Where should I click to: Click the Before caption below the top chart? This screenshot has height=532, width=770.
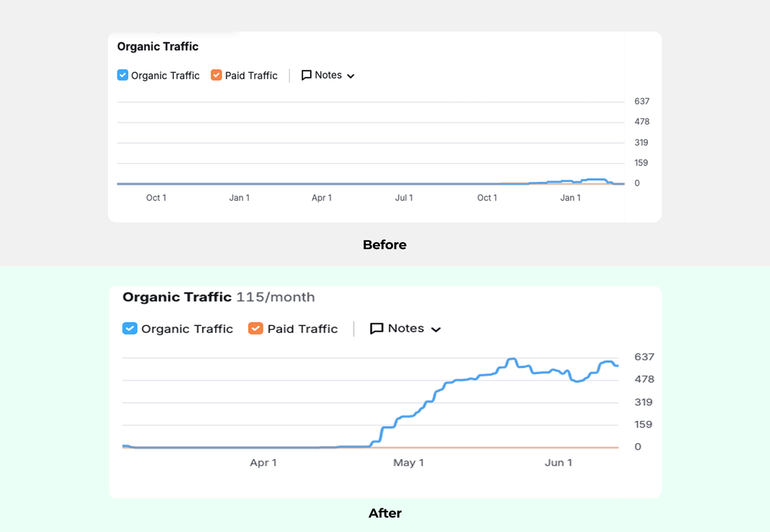tap(384, 244)
